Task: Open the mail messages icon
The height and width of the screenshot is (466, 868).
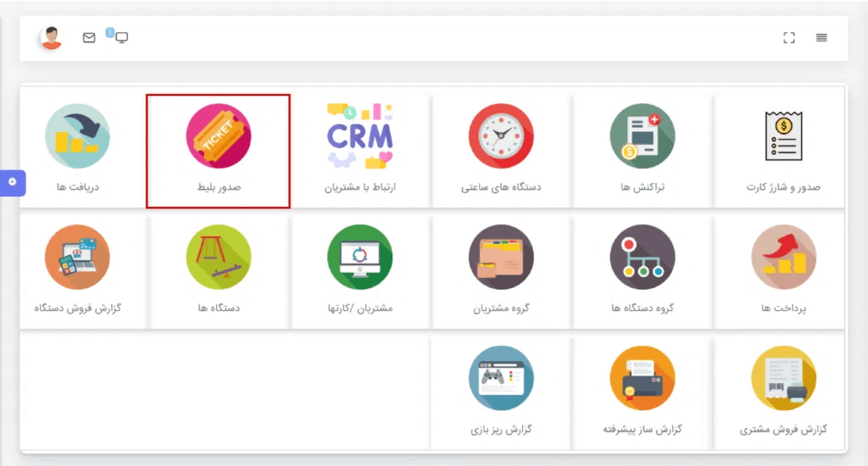Action: tap(89, 38)
